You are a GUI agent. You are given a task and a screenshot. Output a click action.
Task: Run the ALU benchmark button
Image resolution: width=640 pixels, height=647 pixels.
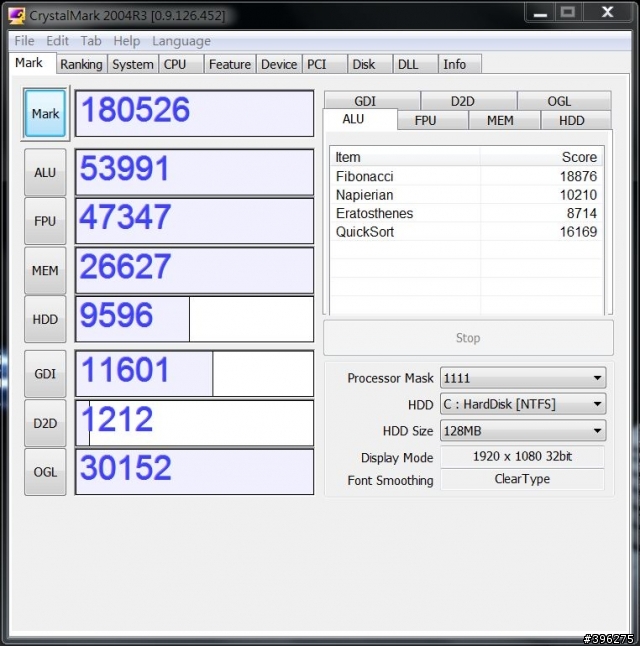[x=45, y=172]
